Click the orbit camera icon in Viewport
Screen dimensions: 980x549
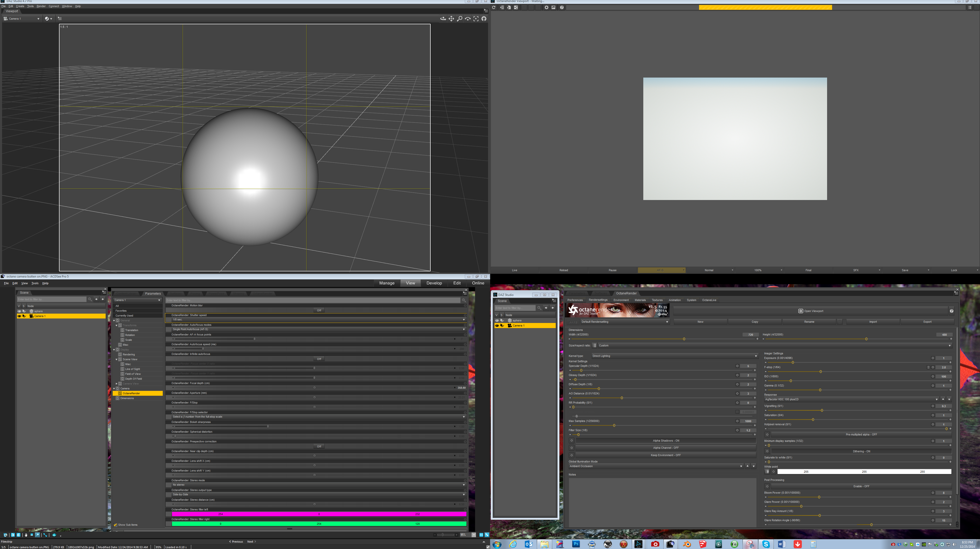coord(443,19)
